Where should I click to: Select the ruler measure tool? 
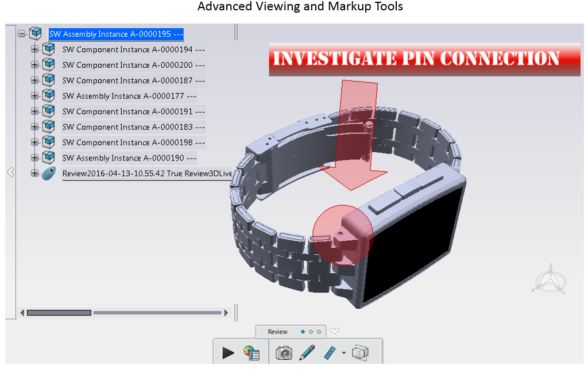pos(330,352)
